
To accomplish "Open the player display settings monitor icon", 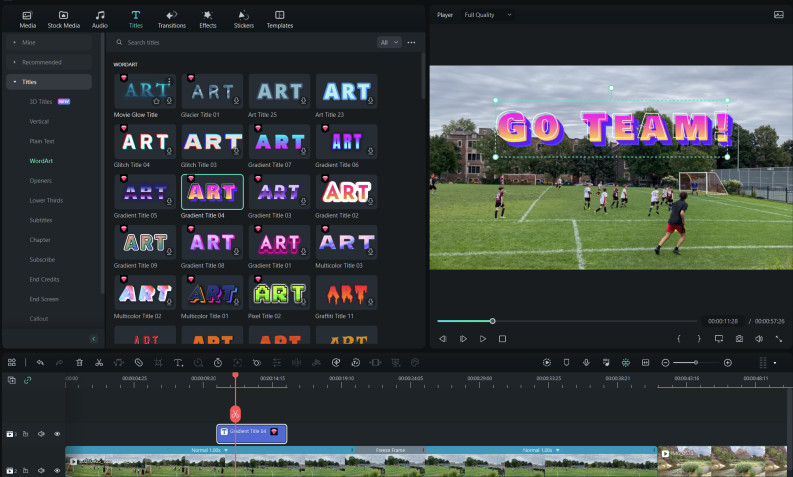I will tap(719, 339).
